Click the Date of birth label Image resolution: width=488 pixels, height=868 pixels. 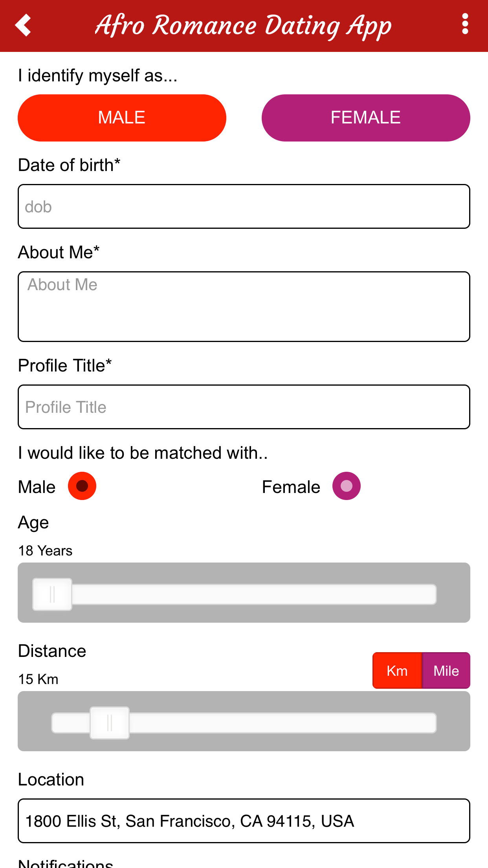[69, 165]
